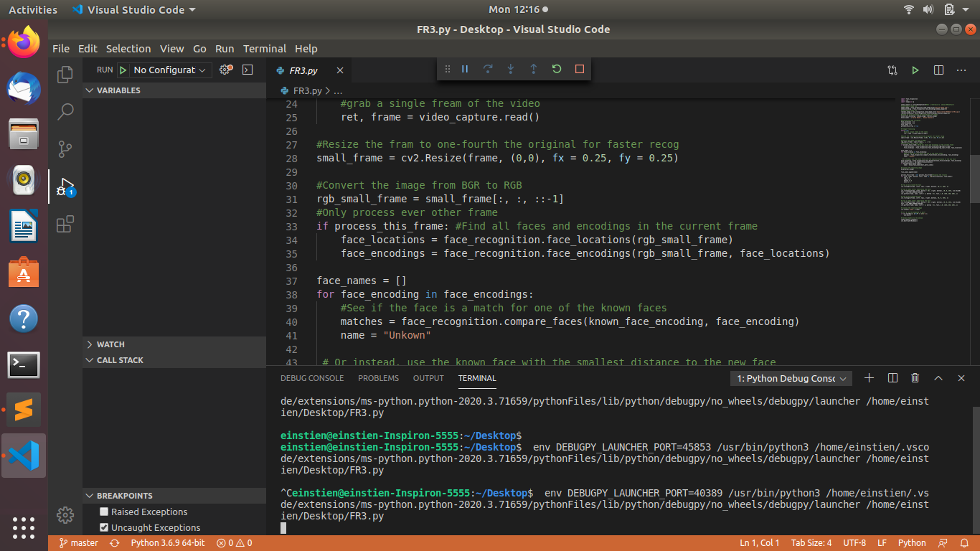Stop the debug session
Image resolution: width=980 pixels, height=551 pixels.
pyautogui.click(x=579, y=69)
